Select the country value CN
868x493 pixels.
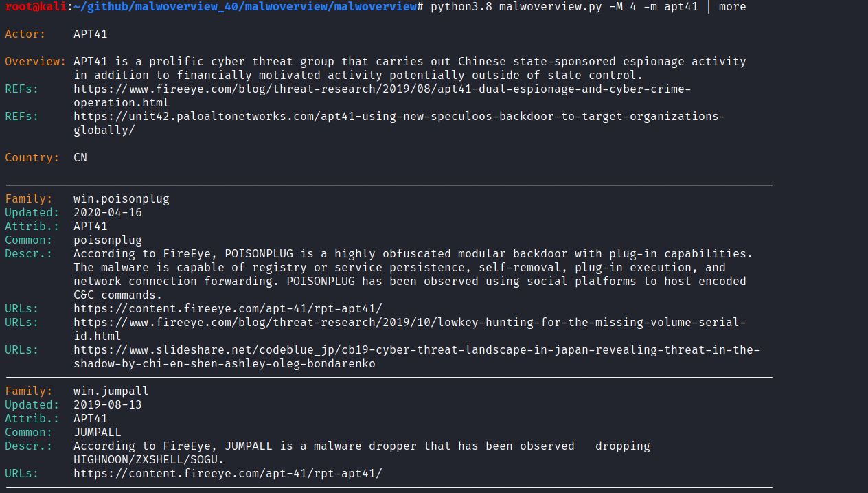coord(80,157)
